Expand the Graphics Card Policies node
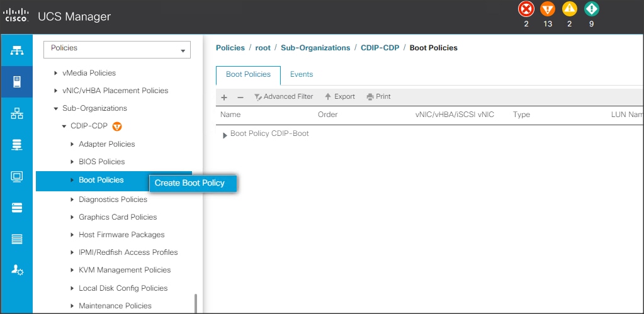Image resolution: width=644 pixels, height=314 pixels. click(72, 217)
